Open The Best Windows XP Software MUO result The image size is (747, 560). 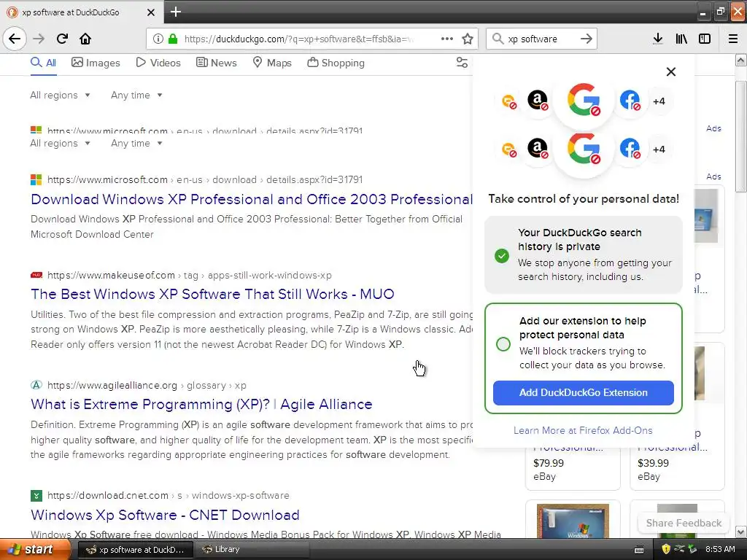click(x=212, y=295)
